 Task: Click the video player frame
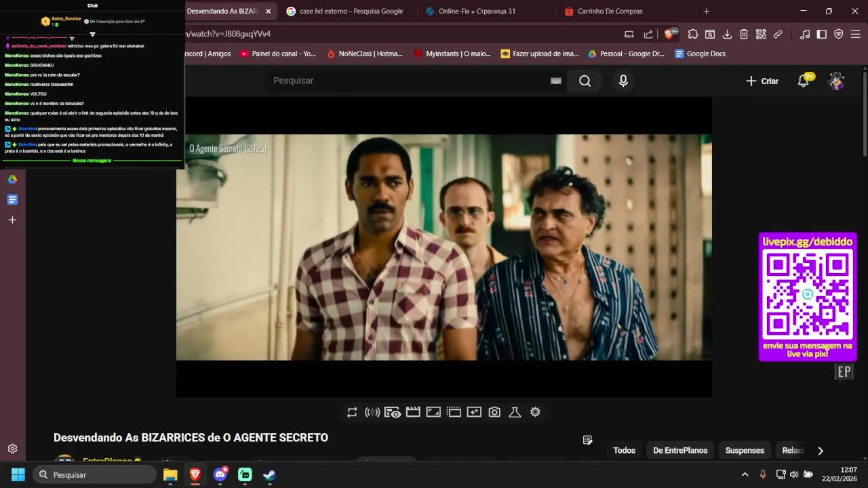tap(444, 247)
